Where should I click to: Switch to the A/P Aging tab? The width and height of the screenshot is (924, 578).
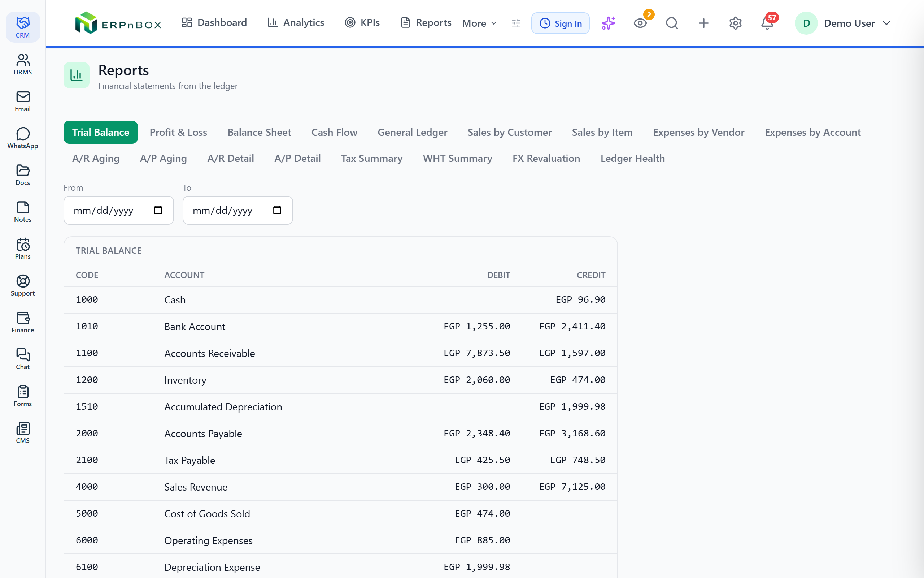[164, 158]
